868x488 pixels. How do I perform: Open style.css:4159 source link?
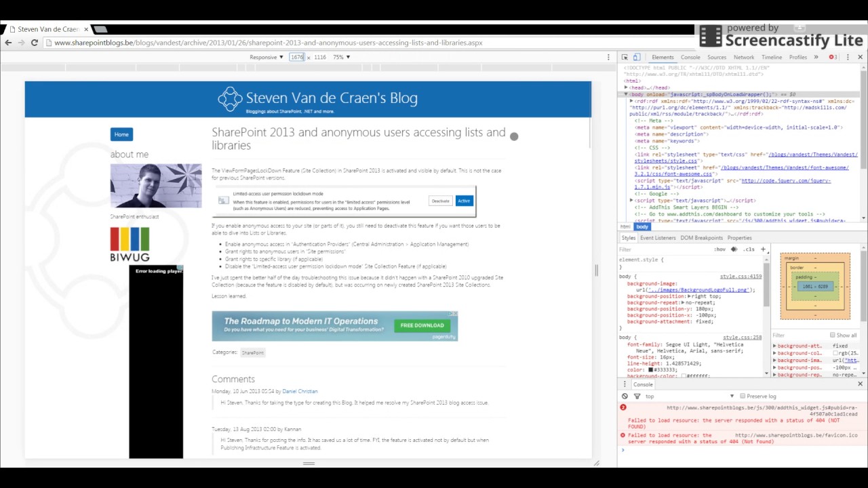(741, 277)
